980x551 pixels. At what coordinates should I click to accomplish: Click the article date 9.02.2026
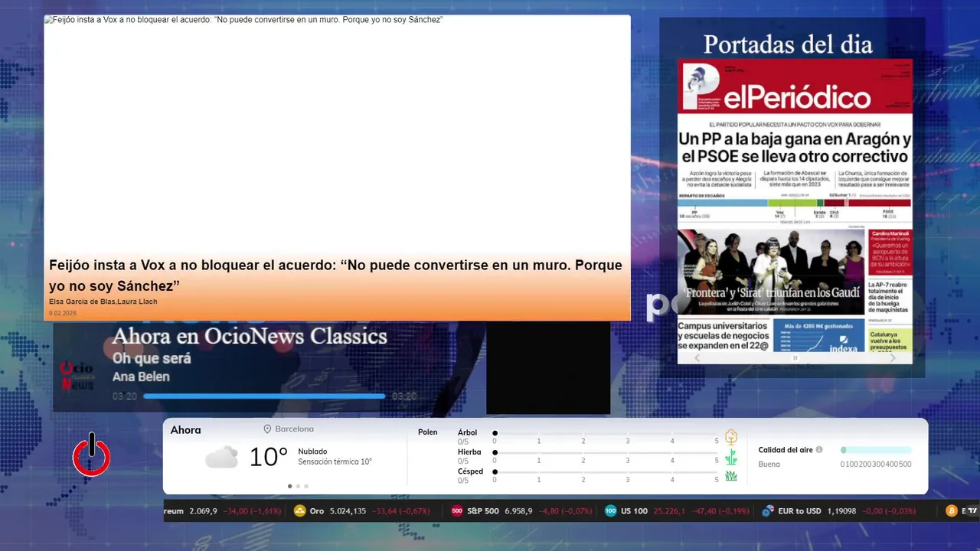pyautogui.click(x=63, y=313)
